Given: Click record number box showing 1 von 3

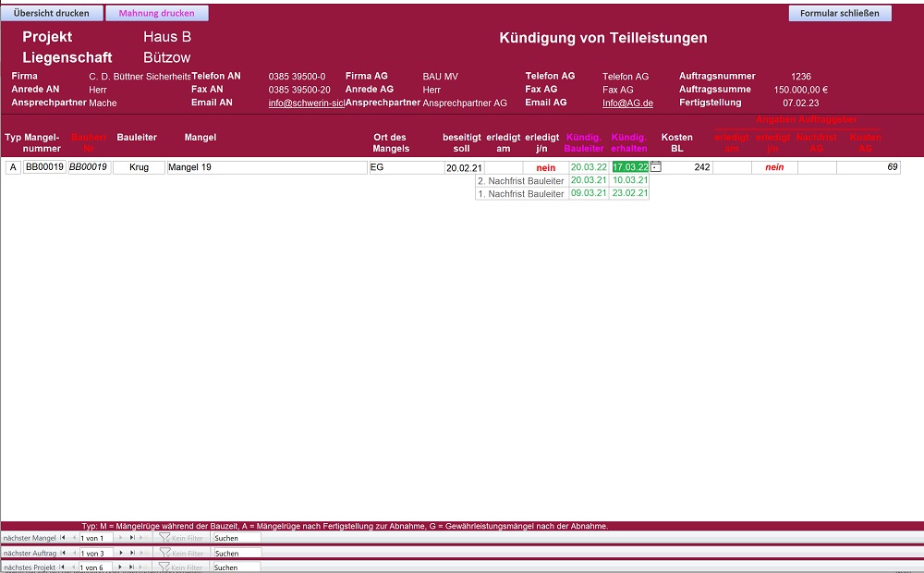Looking at the screenshot, I should pyautogui.click(x=95, y=553).
